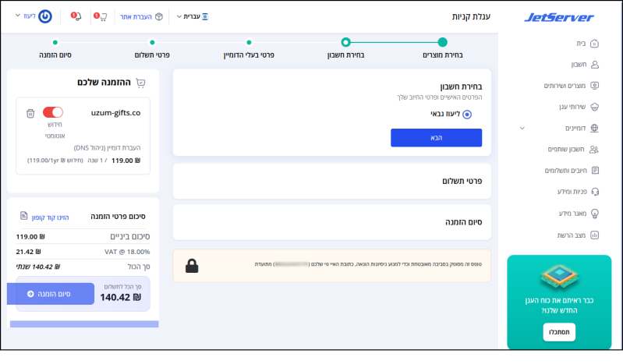The width and height of the screenshot is (623, 364).
Task: Click the cloud chip promo image
Action: tap(559, 276)
